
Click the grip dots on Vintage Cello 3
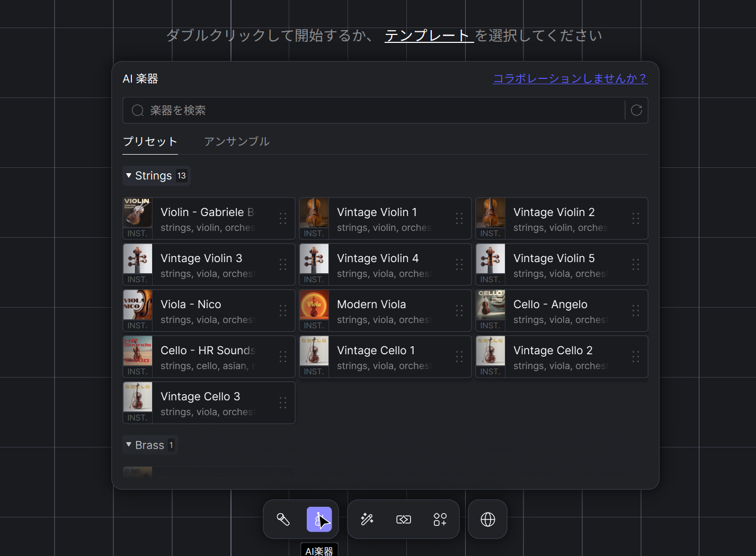point(282,403)
